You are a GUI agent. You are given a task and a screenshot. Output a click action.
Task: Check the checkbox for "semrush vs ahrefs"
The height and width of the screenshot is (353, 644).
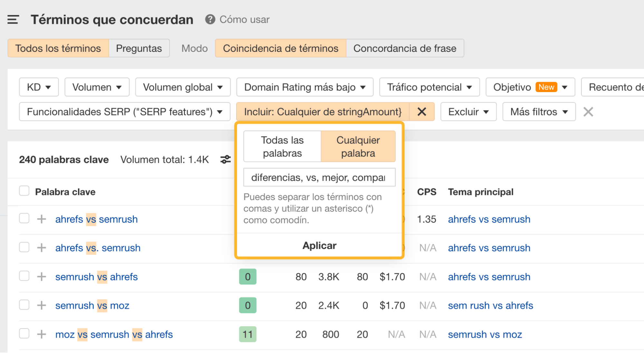(x=24, y=276)
